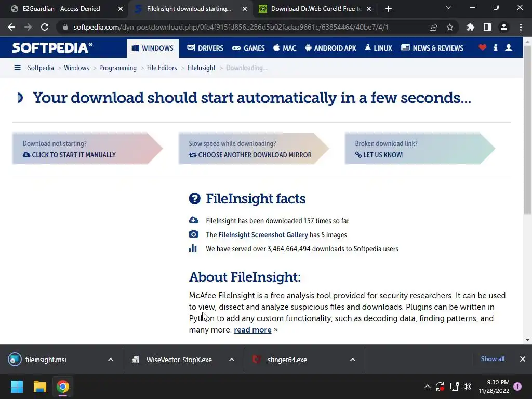The image size is (532, 399).
Task: Open the Chrome extensions puzzle icon
Action: click(x=470, y=27)
